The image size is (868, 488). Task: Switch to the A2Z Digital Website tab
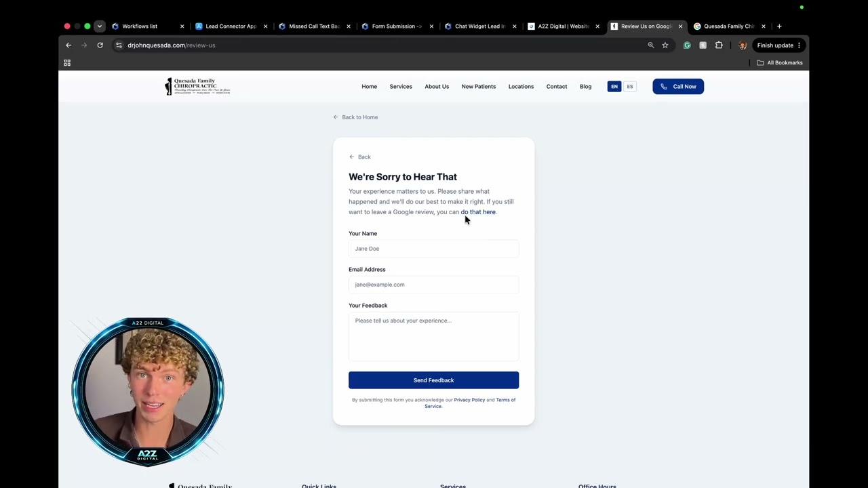pos(564,26)
